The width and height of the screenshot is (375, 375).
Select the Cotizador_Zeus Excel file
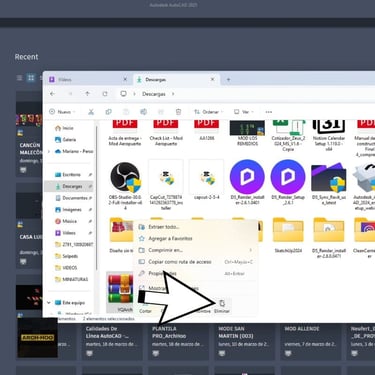point(288,136)
